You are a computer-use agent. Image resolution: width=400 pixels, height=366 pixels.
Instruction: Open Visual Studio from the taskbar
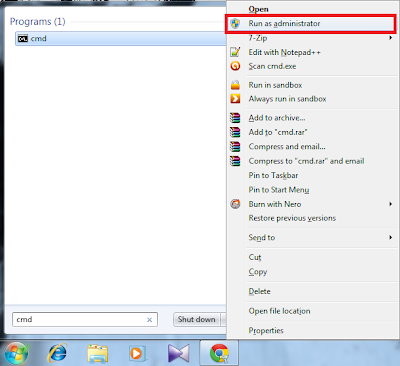pyautogui.click(x=178, y=353)
